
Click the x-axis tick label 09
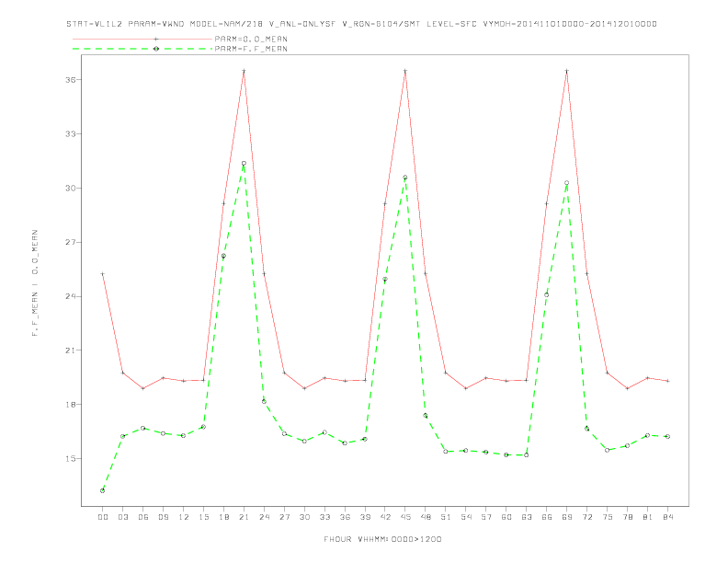[163, 517]
